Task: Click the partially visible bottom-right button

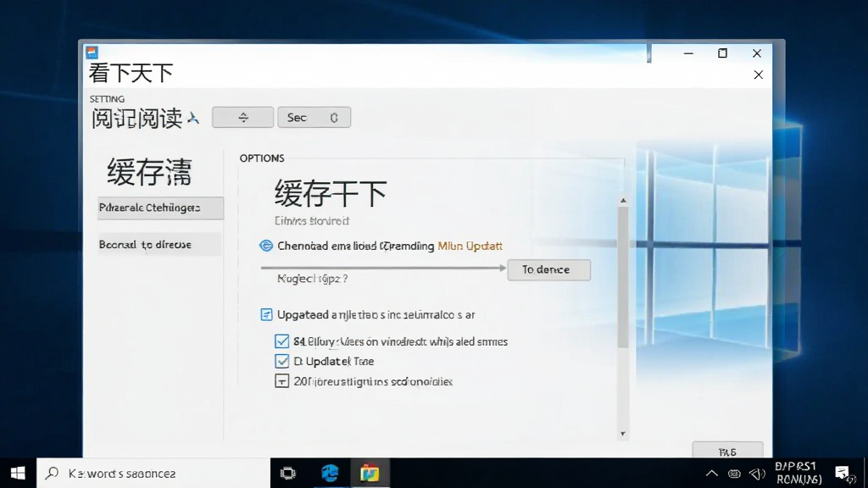Action: [x=727, y=451]
